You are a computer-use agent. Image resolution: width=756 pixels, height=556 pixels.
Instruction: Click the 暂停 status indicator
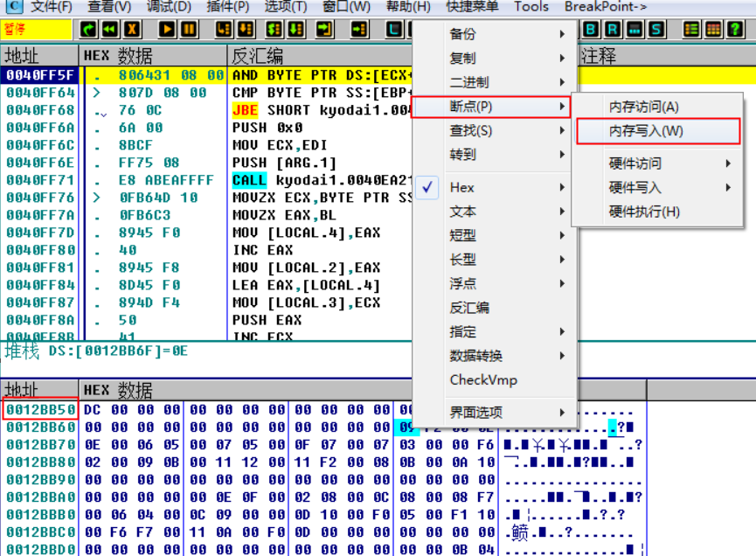pos(36,30)
